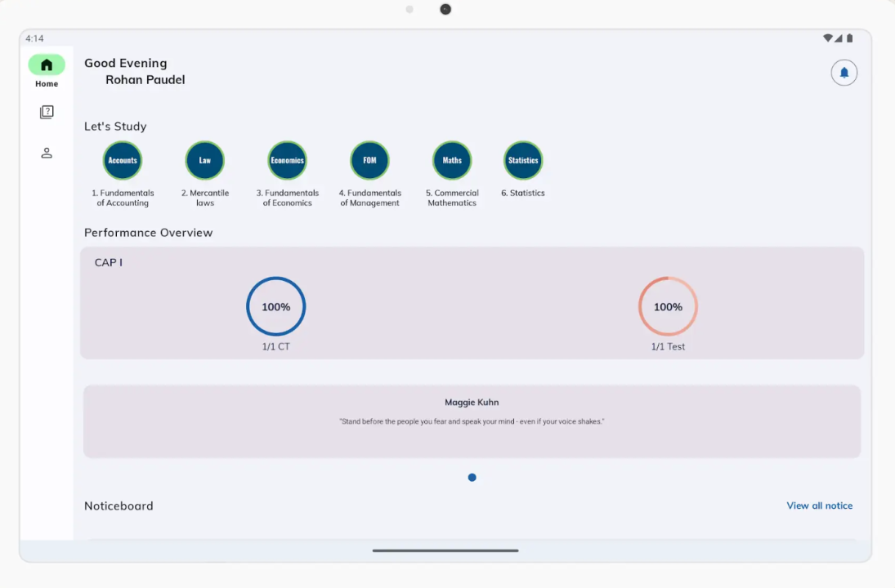Open the Maths subject icon
This screenshot has height=588, width=895.
[452, 160]
